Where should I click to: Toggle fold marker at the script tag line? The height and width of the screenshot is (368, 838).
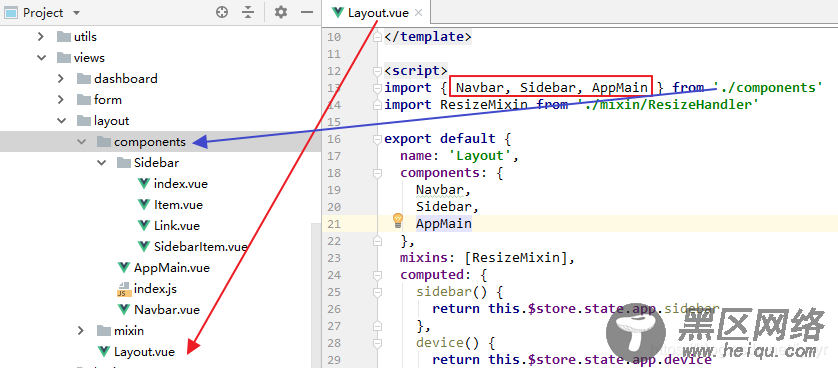click(x=377, y=71)
